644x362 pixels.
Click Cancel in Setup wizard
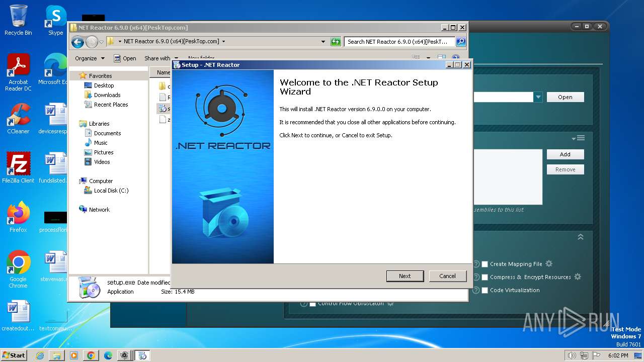point(447,276)
